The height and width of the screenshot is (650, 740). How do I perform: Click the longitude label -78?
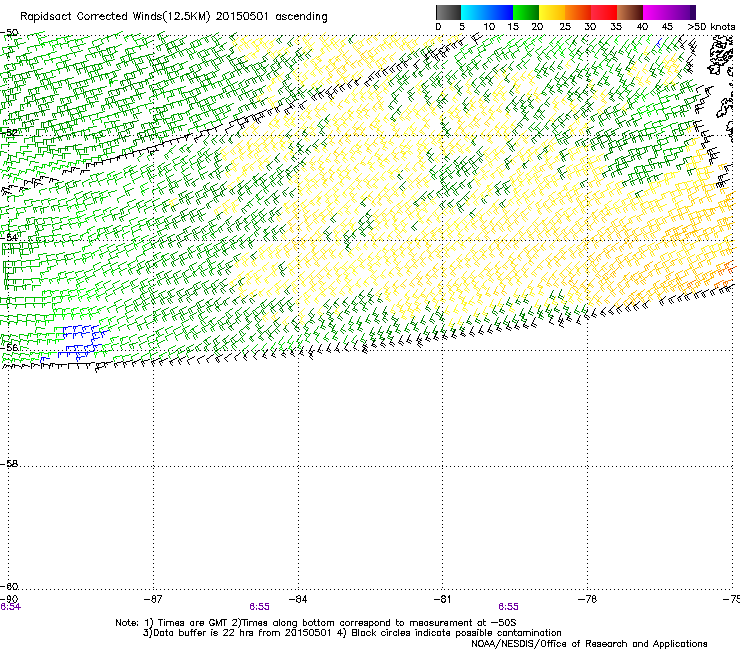click(587, 599)
